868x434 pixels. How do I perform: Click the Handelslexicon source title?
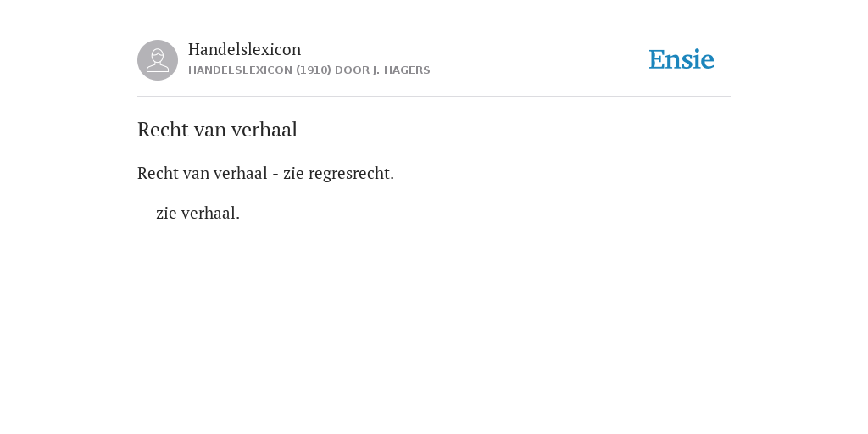pyautogui.click(x=245, y=49)
